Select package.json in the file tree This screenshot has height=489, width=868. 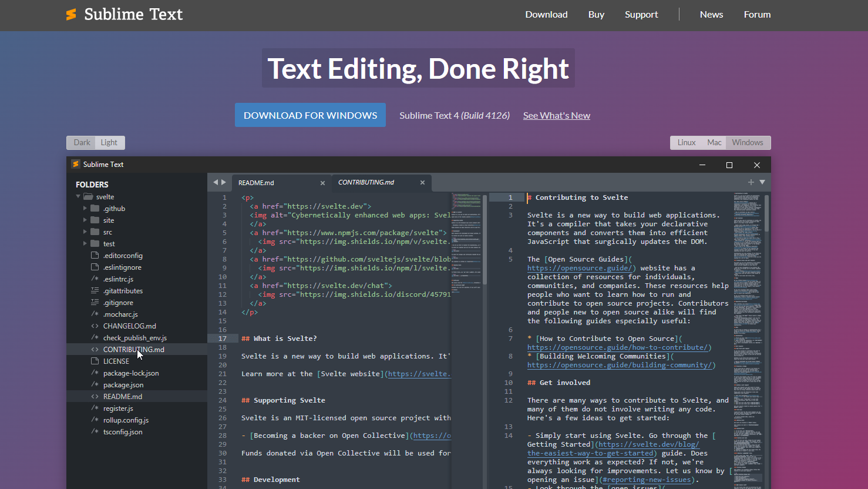pos(123,385)
